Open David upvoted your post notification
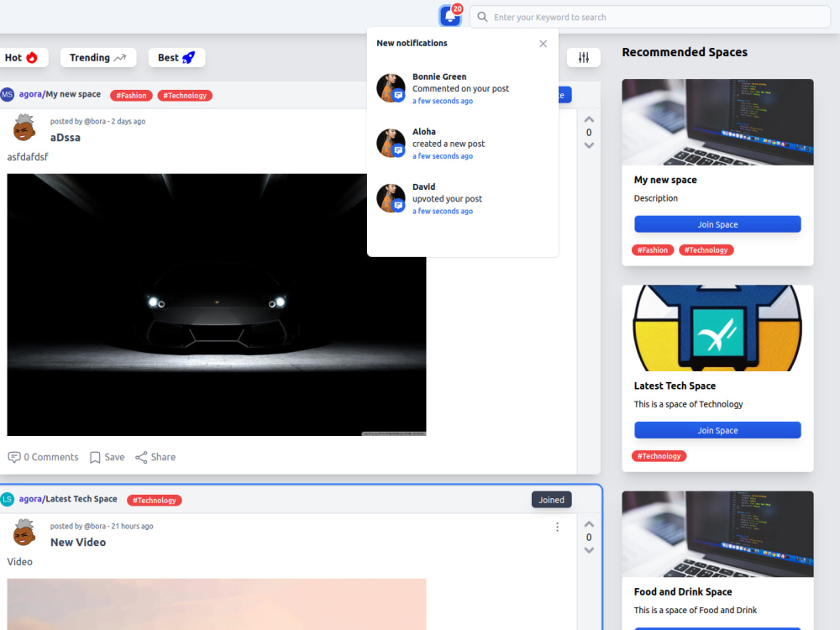 (462, 199)
